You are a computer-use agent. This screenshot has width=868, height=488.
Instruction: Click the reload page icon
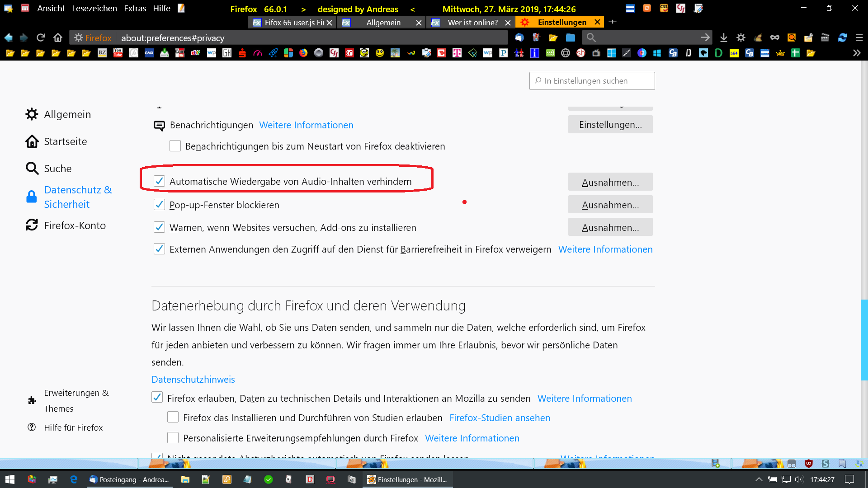pyautogui.click(x=41, y=38)
